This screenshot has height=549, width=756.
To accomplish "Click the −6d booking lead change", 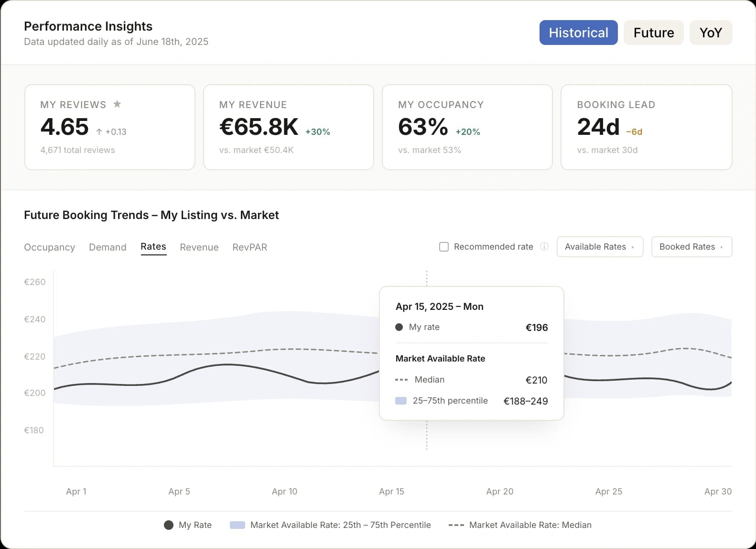I will [634, 132].
